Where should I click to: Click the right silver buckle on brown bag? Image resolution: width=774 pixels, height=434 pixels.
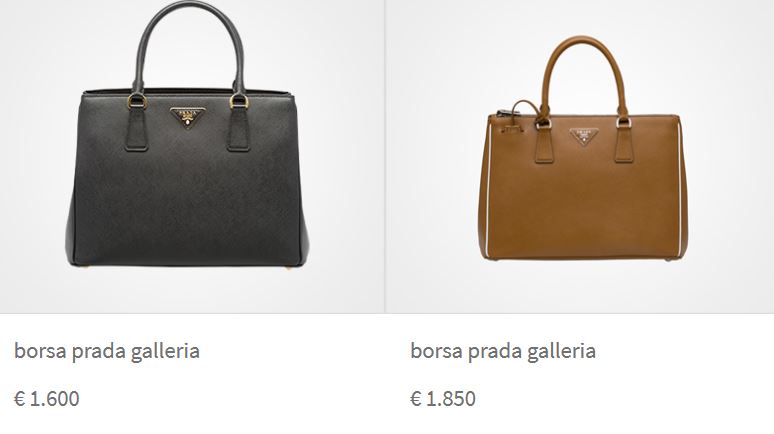(624, 122)
